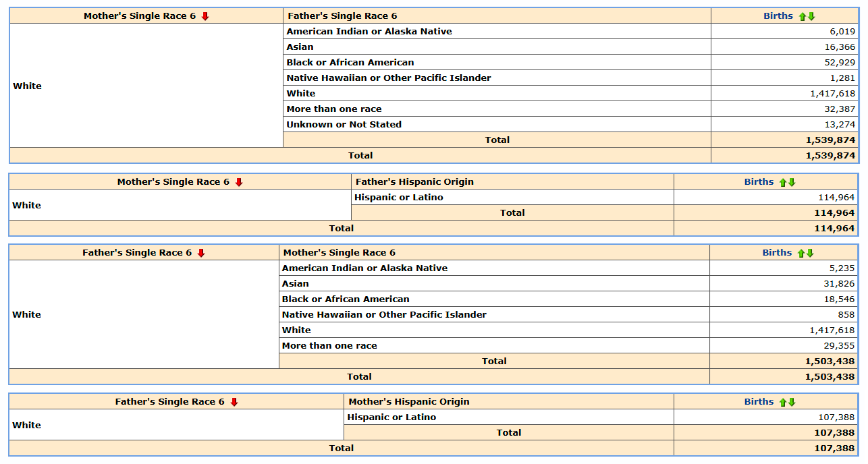Click More than one race label beside 29,355
868x464 pixels.
click(329, 345)
